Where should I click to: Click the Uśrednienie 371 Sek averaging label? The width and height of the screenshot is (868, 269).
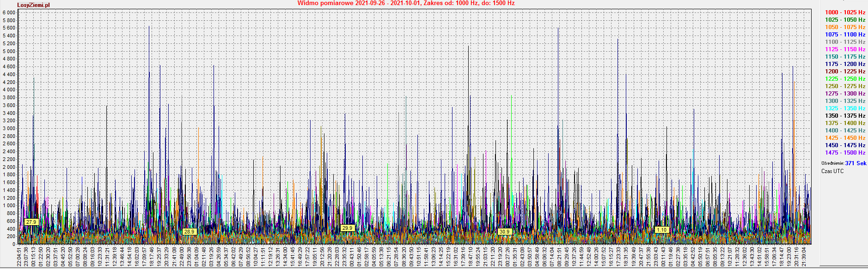[844, 163]
